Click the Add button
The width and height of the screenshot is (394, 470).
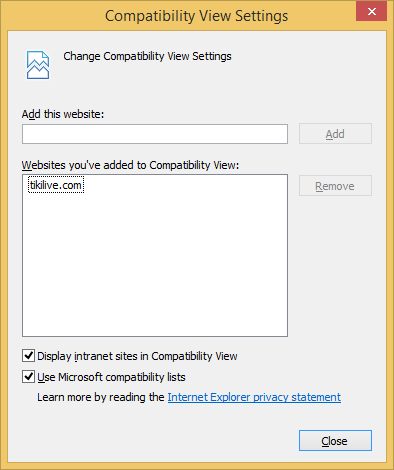[335, 134]
